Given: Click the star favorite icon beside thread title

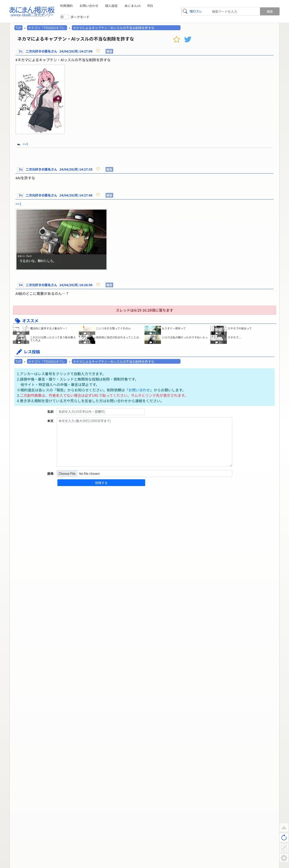Looking at the screenshot, I should pos(176,39).
